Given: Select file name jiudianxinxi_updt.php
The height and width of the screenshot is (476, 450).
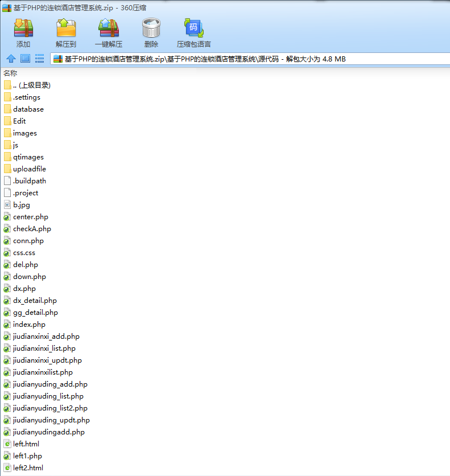Looking at the screenshot, I should pyautogui.click(x=47, y=360).
